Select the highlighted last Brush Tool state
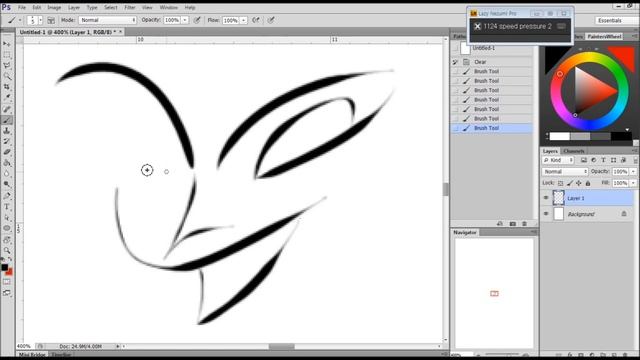 [x=492, y=128]
